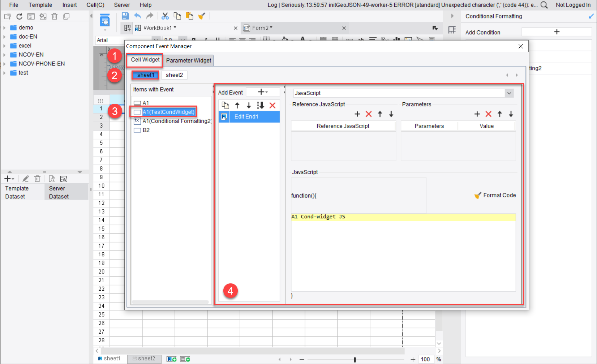Click the Copy icon in main toolbar
The height and width of the screenshot is (364, 597).
coord(177,16)
